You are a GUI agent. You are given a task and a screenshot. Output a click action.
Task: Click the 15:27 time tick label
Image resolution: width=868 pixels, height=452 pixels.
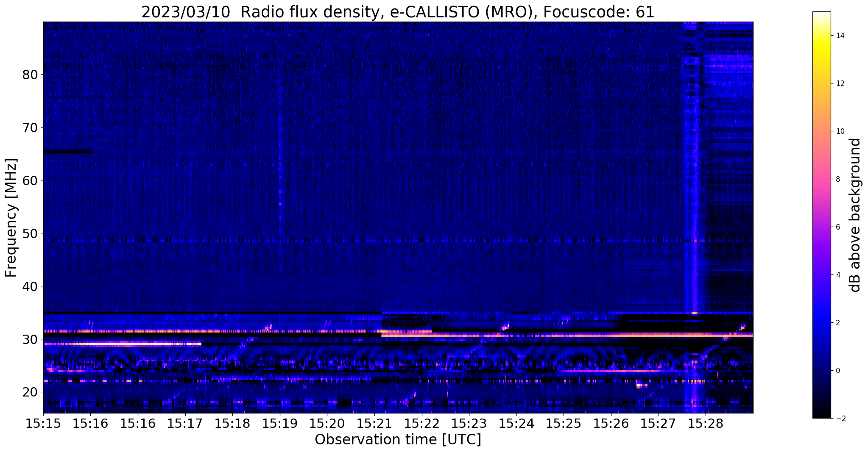tap(659, 423)
